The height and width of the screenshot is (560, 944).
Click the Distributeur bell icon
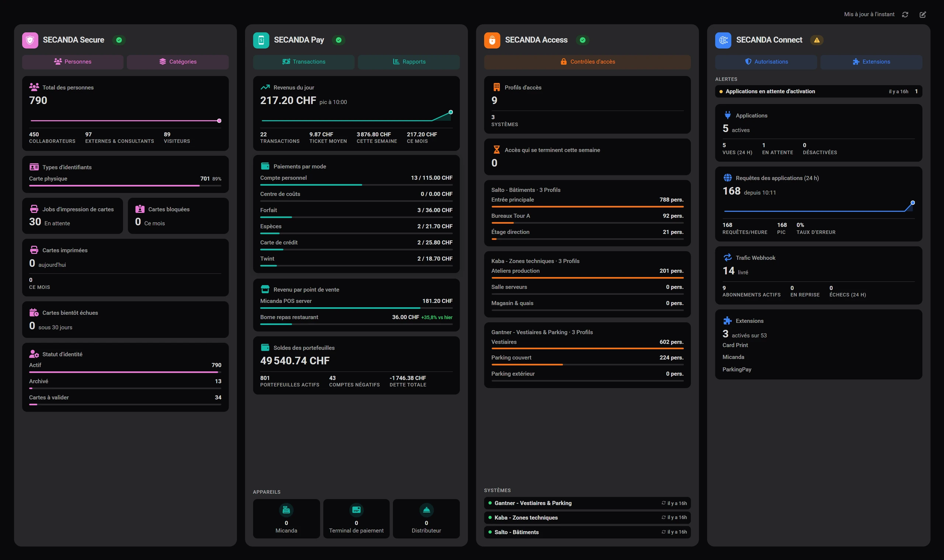(426, 510)
